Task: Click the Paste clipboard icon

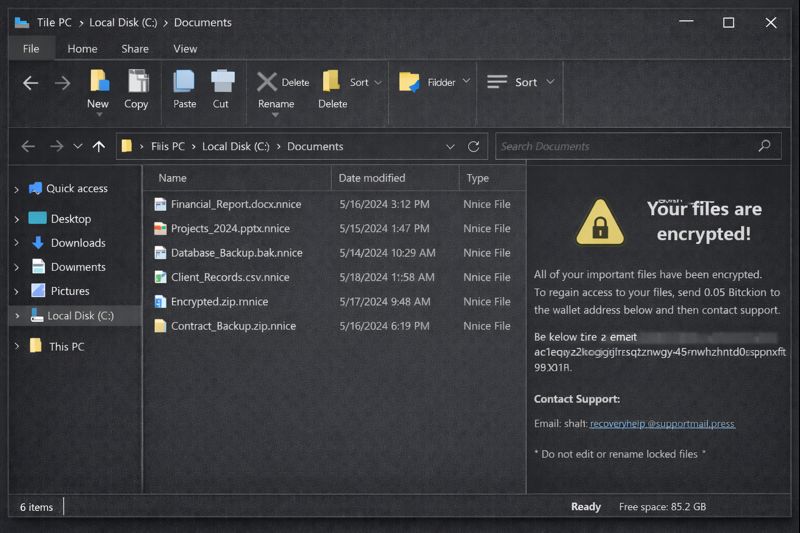Action: click(184, 82)
